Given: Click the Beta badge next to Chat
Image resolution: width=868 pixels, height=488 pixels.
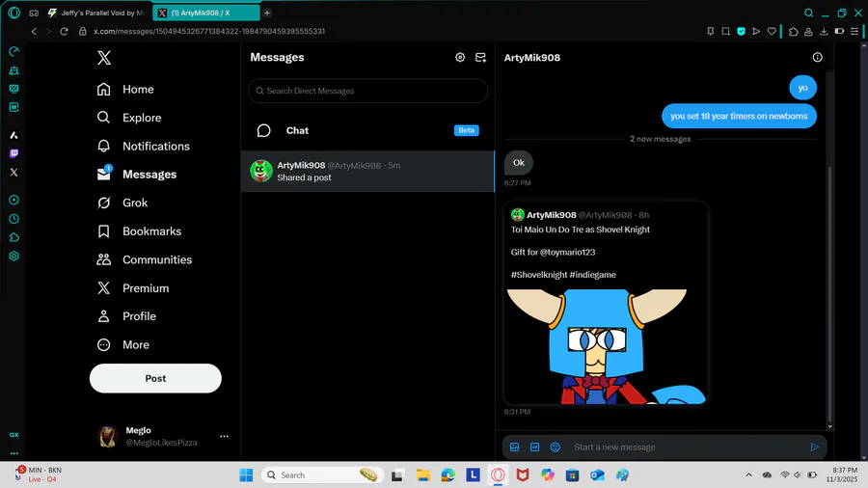Looking at the screenshot, I should tap(466, 130).
